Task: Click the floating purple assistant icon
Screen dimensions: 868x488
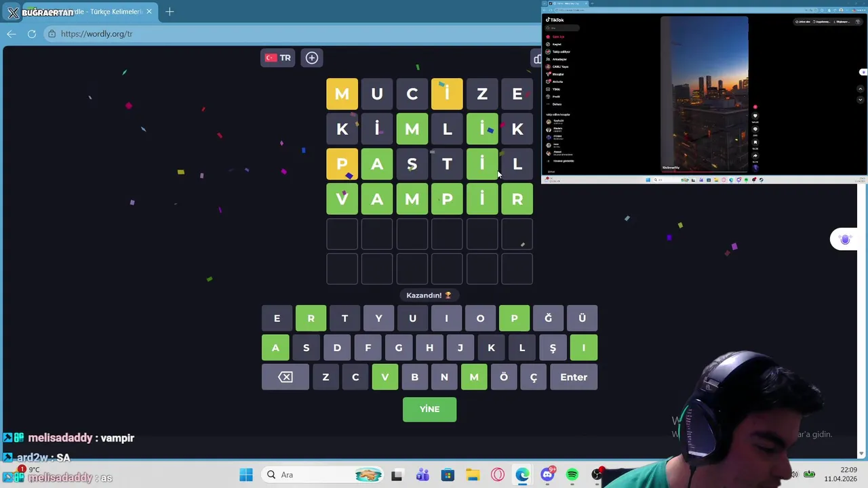Action: coord(845,239)
